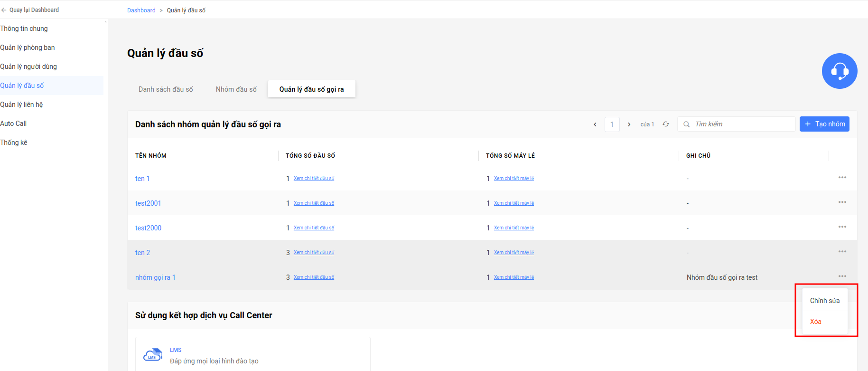Viewport: 868px width, 371px height.
Task: Click the TỔNG SỐ ĐẦU SỐ column header
Action: 310,156
